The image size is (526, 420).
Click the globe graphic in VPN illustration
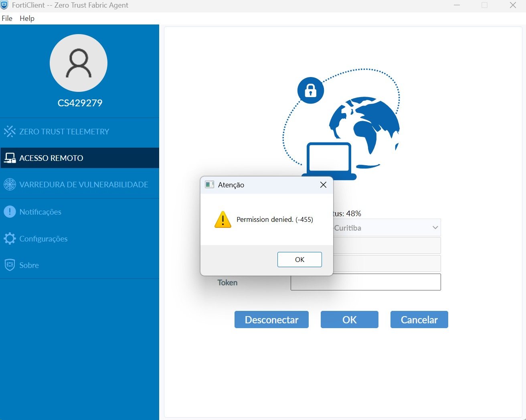click(364, 132)
